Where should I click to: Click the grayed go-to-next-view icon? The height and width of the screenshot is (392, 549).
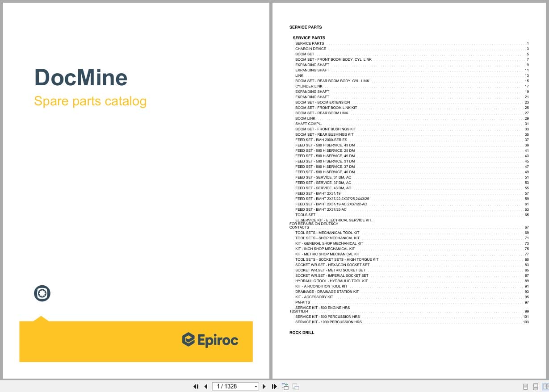pos(295,387)
